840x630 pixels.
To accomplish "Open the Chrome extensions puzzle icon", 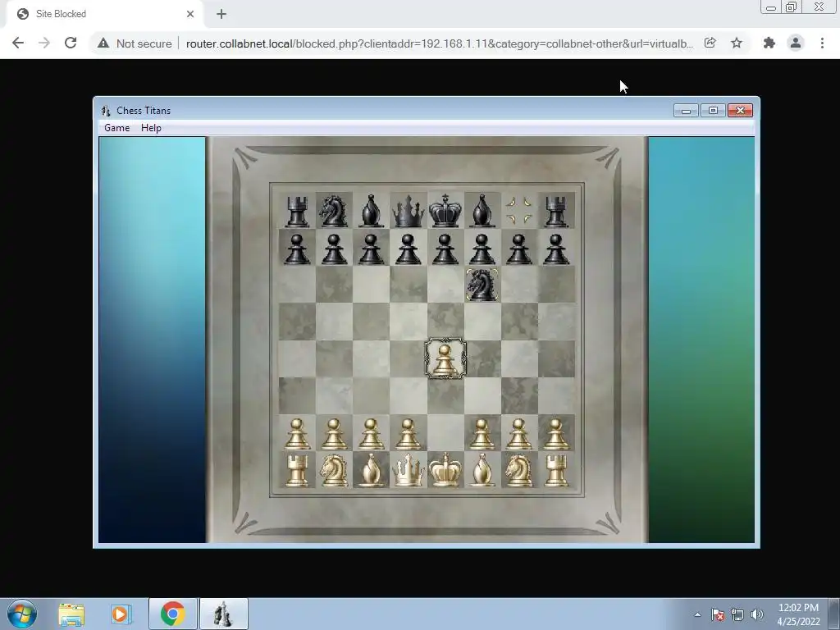I will tap(769, 43).
